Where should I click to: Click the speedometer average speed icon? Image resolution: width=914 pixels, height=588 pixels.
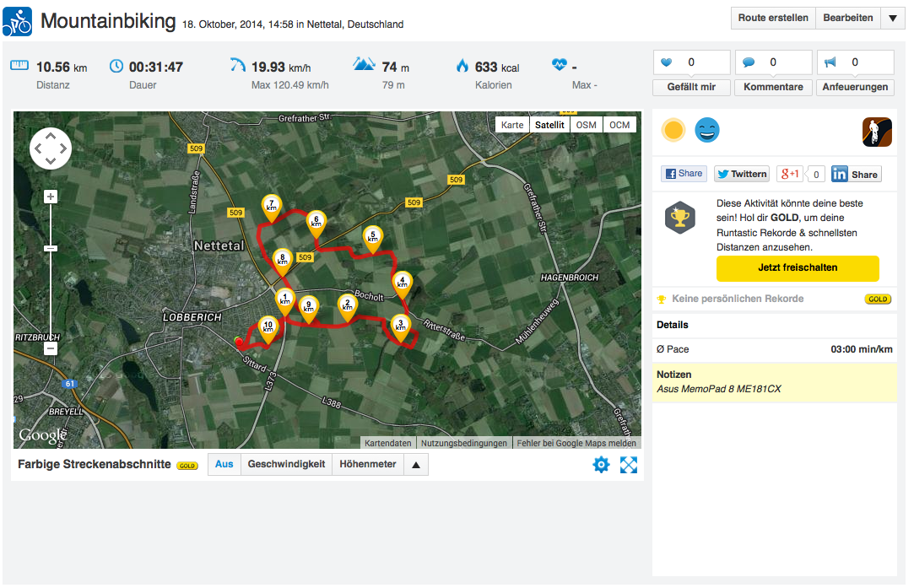coord(238,65)
